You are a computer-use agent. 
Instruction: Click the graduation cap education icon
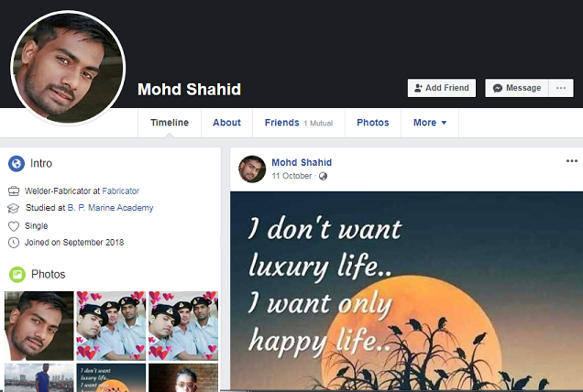(x=13, y=208)
